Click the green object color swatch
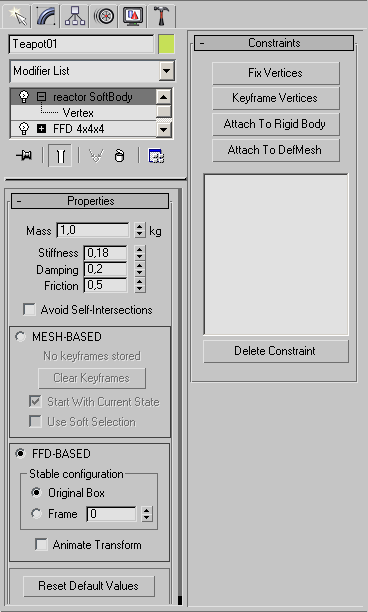Image resolution: width=368 pixels, height=612 pixels. [x=166, y=44]
